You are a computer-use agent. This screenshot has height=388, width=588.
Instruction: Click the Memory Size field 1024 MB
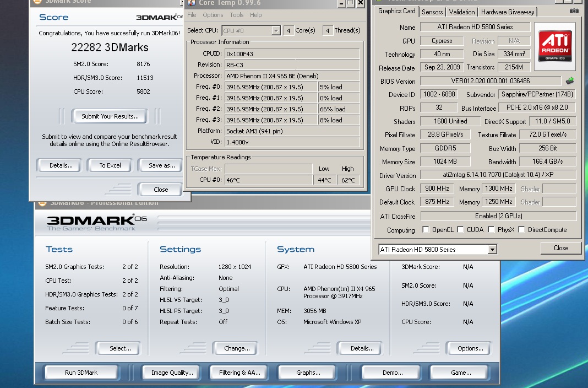pos(445,161)
